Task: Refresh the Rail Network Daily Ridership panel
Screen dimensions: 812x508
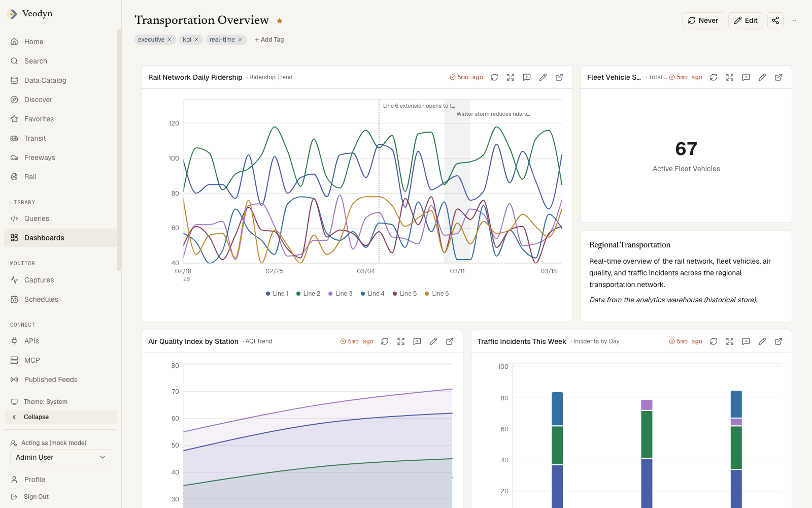Action: click(494, 77)
